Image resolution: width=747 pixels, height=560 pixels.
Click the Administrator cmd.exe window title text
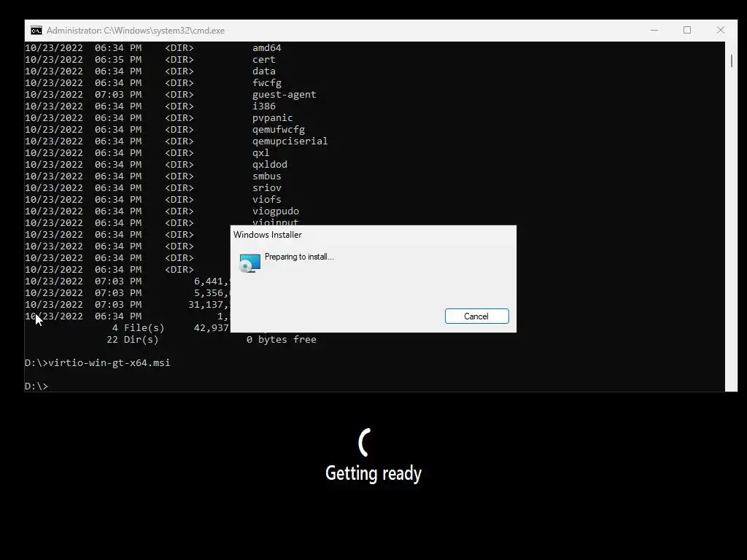click(x=136, y=31)
